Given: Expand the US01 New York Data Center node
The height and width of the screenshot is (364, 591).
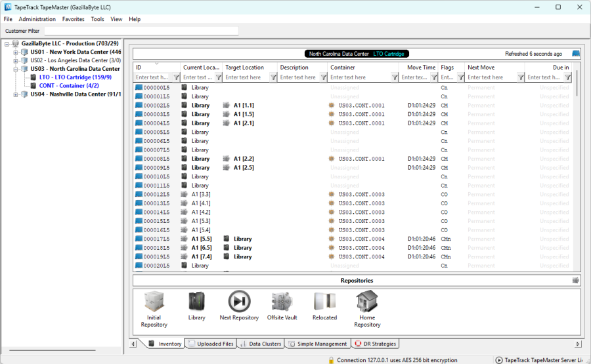Looking at the screenshot, I should [x=16, y=52].
